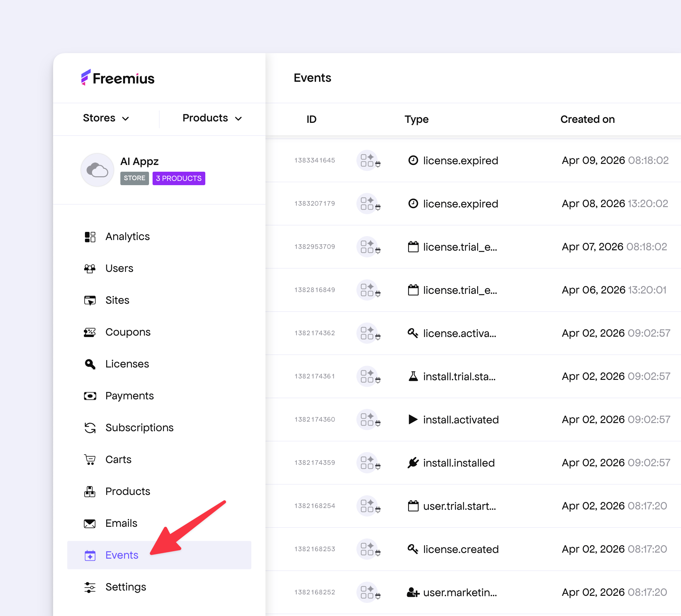The width and height of the screenshot is (681, 616).
Task: Click the Licenses key icon
Action: [90, 364]
